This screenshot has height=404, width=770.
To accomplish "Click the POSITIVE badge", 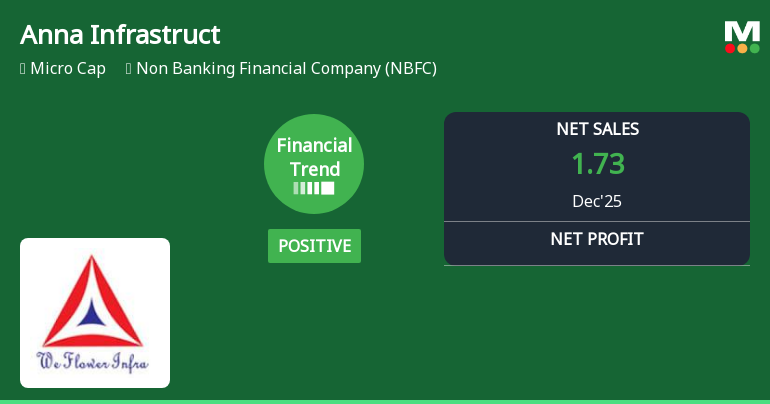I will click(314, 246).
